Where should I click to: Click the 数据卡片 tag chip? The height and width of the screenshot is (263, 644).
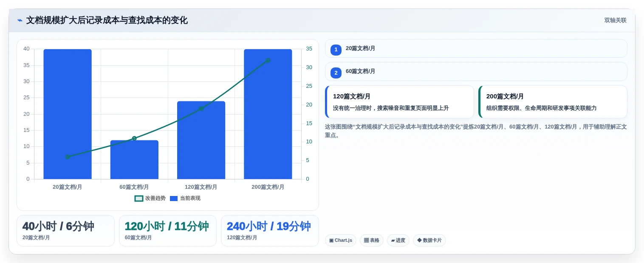click(x=429, y=241)
